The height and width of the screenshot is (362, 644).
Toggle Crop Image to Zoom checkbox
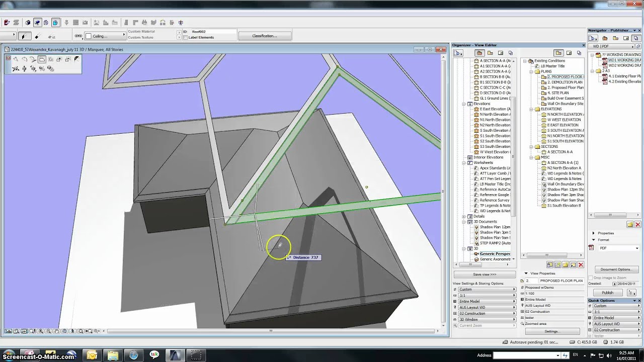(592, 278)
